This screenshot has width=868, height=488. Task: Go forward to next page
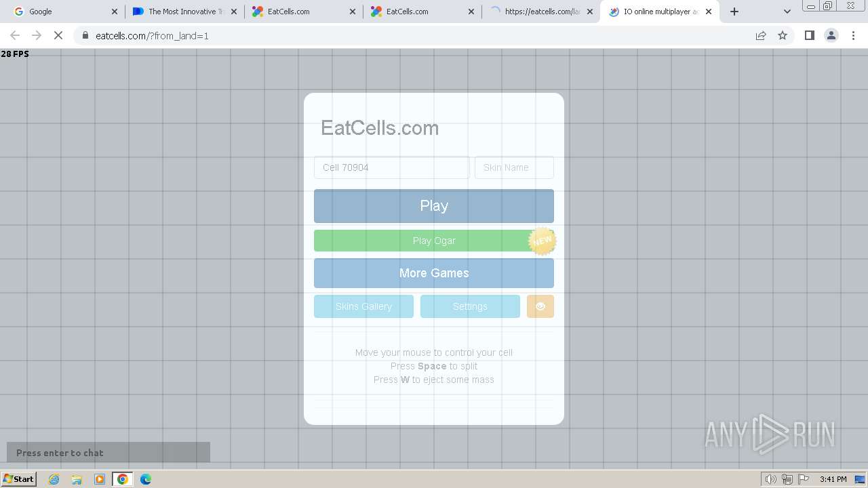click(x=37, y=35)
